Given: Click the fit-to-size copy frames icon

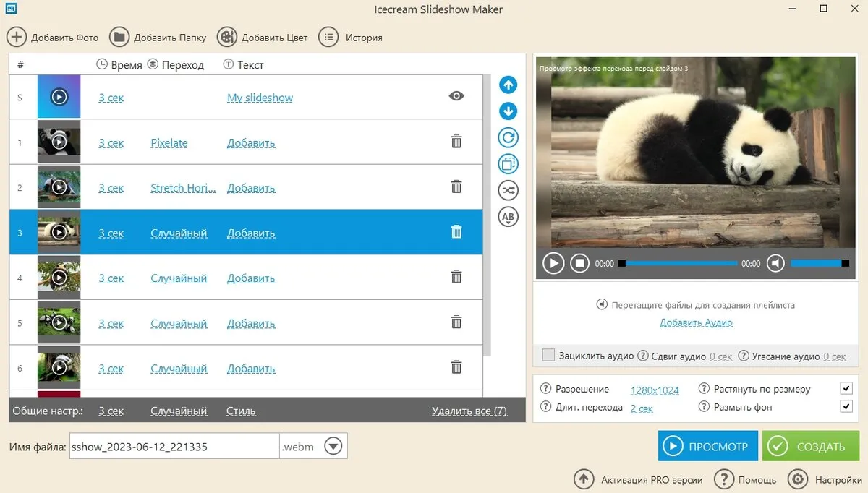Looking at the screenshot, I should click(509, 163).
